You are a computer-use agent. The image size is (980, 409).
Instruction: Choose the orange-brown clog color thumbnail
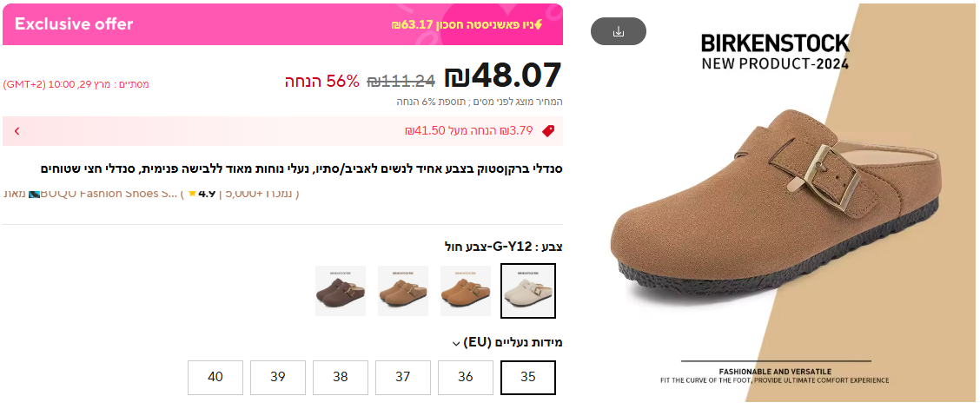click(x=466, y=291)
